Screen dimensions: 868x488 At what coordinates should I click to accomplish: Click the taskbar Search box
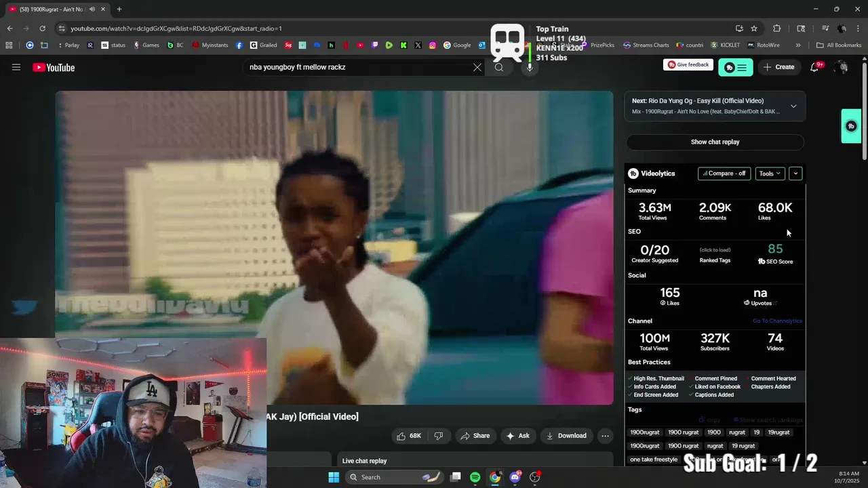tap(395, 477)
